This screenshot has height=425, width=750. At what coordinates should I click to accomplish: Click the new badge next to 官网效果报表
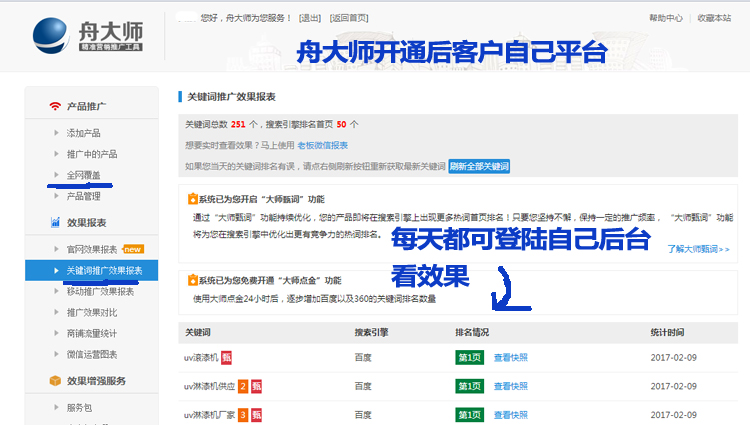click(x=133, y=249)
